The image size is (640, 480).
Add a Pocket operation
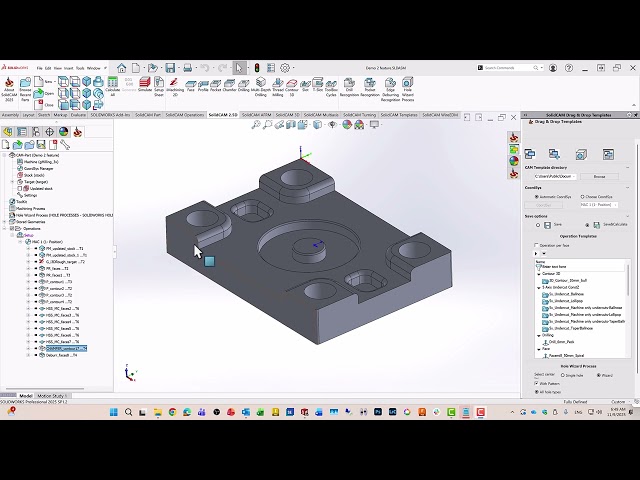(216, 85)
